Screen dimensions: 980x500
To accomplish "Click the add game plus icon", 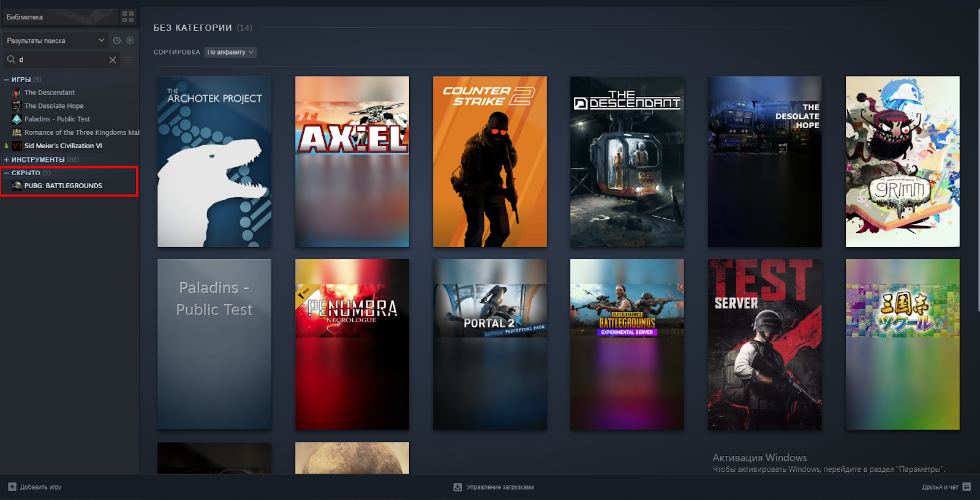I will [12, 487].
